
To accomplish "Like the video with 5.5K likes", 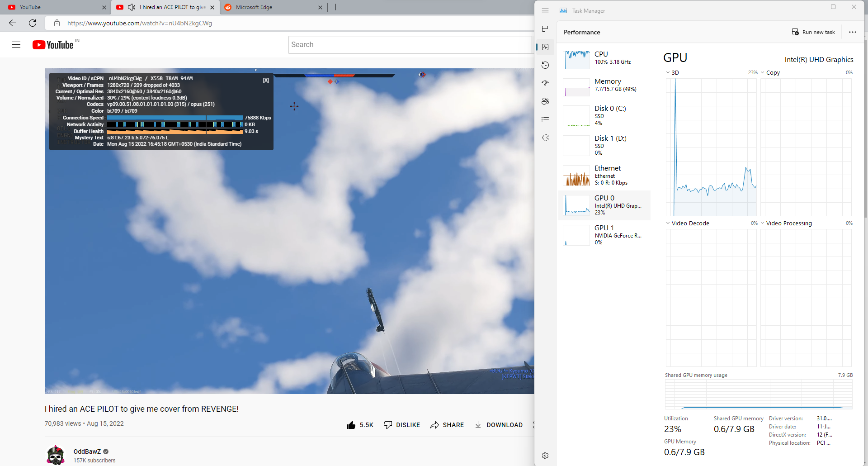I will (360, 425).
